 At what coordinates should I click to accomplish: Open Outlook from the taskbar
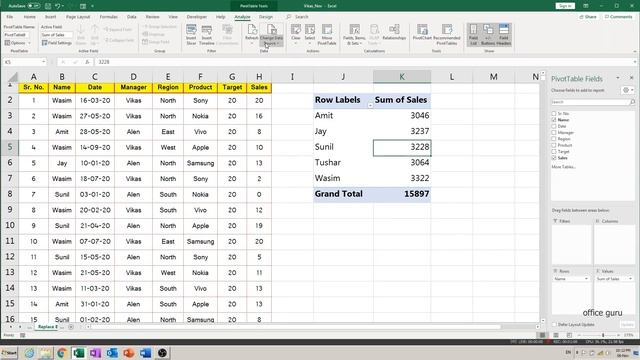tap(112, 353)
